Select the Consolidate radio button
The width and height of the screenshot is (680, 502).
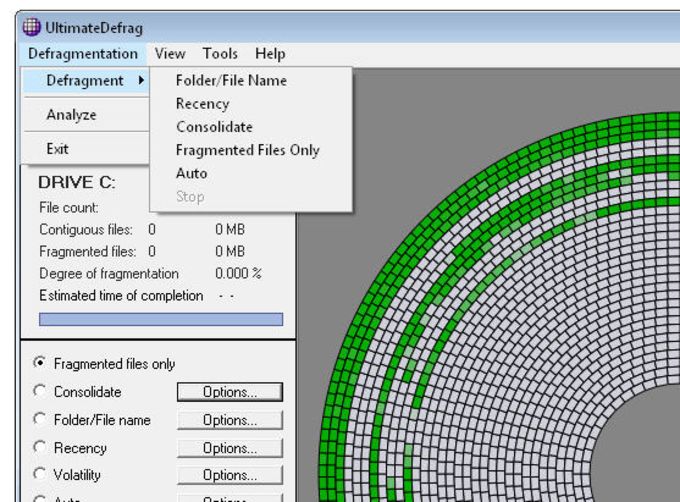point(39,391)
